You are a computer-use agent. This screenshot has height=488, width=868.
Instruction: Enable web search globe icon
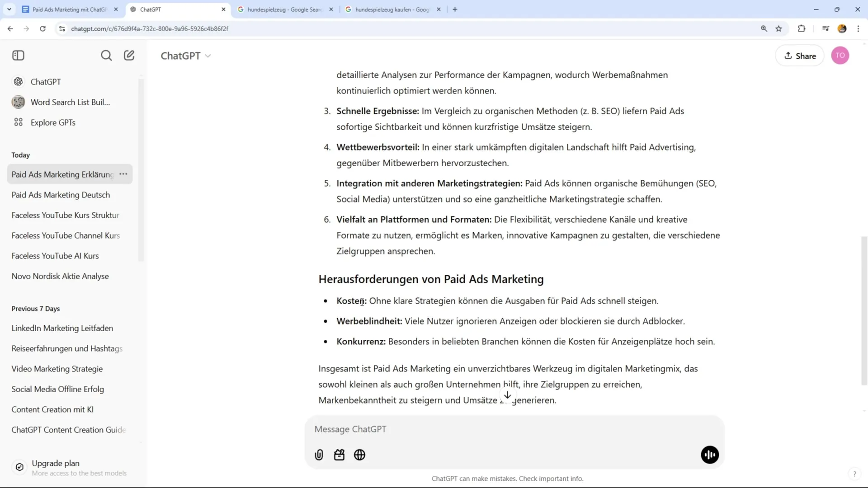360,455
